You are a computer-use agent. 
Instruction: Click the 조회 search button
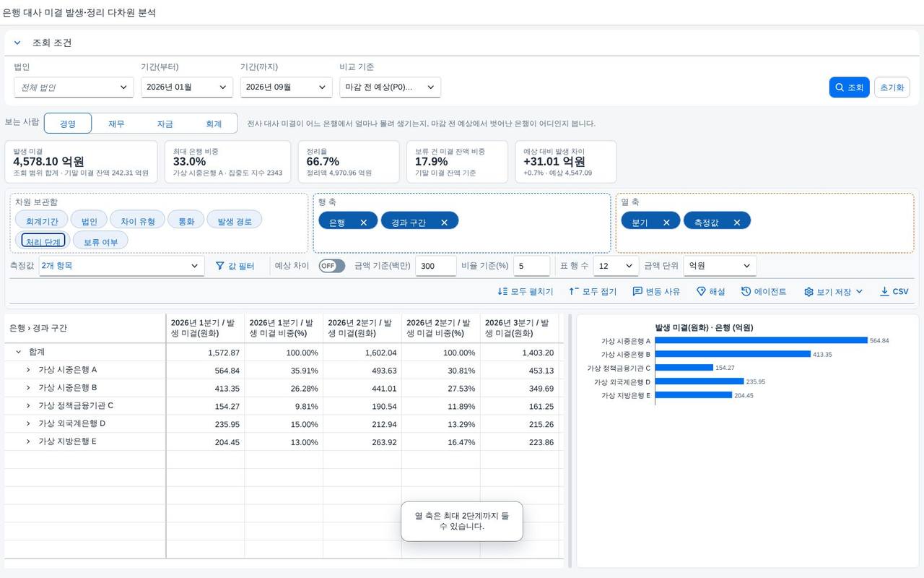coord(849,87)
